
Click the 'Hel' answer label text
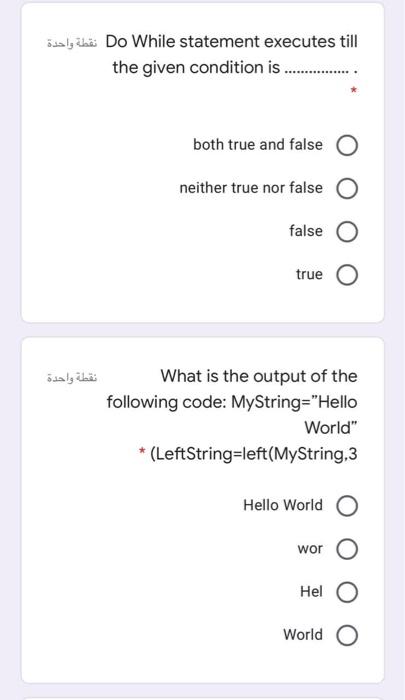click(311, 592)
